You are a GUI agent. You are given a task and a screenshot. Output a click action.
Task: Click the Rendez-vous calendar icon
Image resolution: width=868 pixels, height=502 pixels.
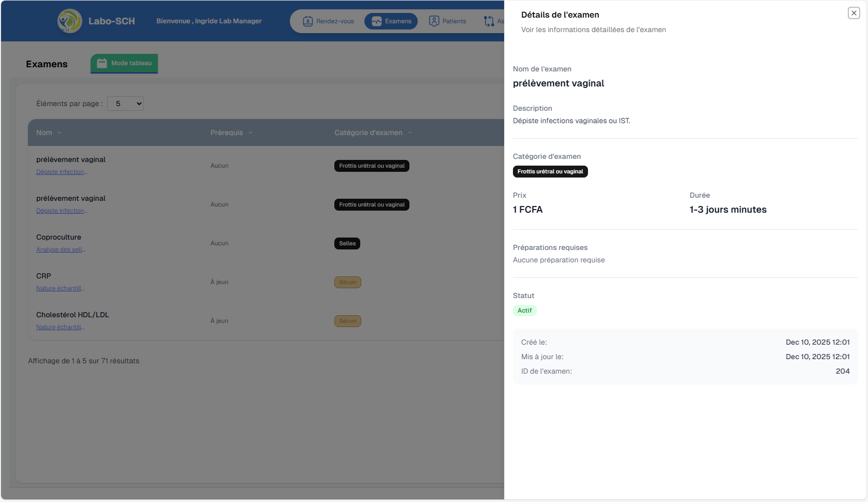[308, 21]
